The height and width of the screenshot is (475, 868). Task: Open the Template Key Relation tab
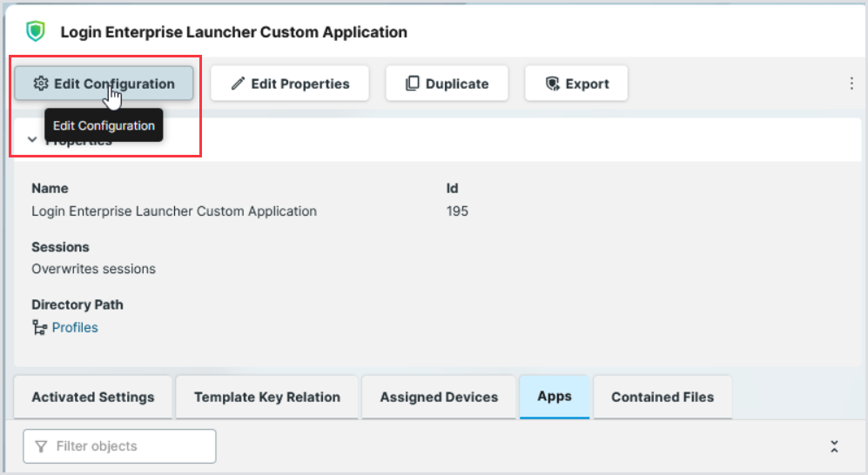tap(267, 397)
